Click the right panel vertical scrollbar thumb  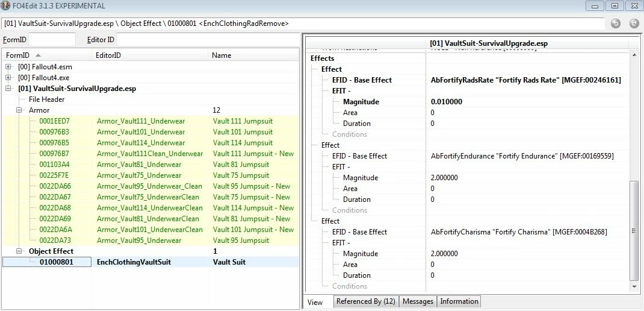click(635, 231)
